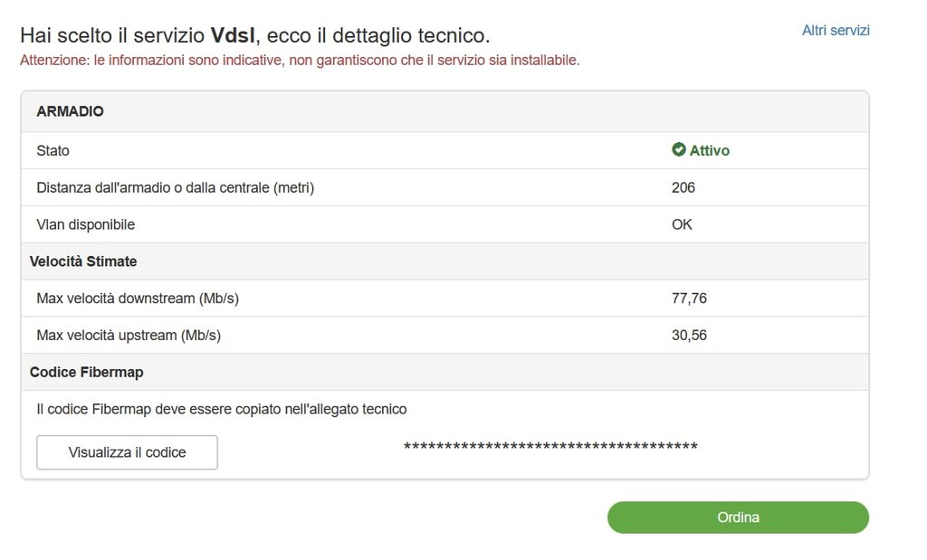Click the Vlan disponibile label
The image size is (927, 560).
[x=85, y=224]
